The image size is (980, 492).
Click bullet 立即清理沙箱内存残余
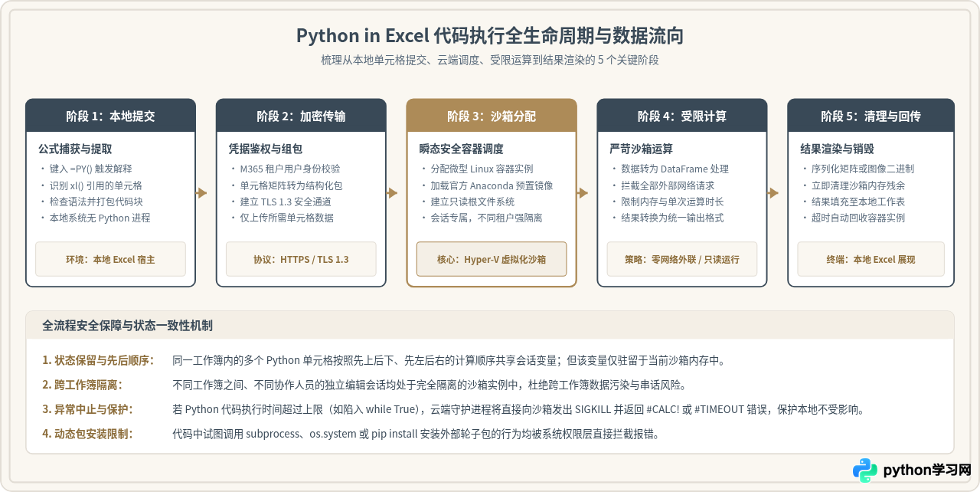(x=858, y=185)
